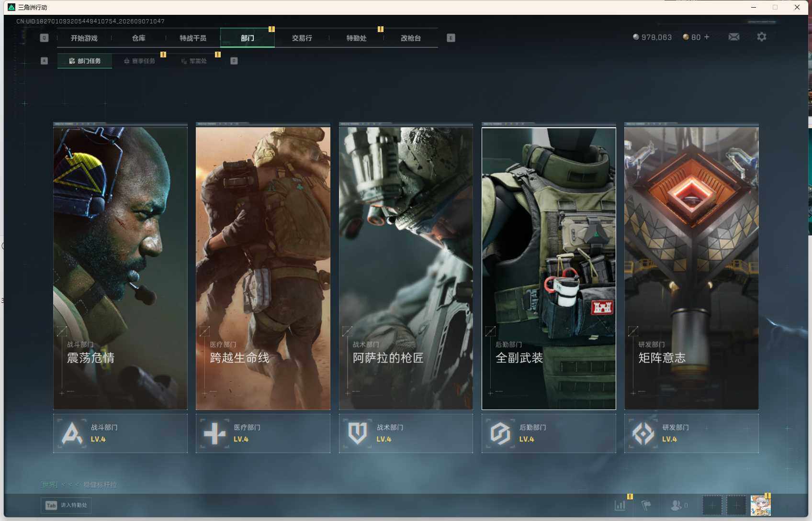
Task: Switch to the 赛季任务 sub-tab
Action: coord(139,61)
